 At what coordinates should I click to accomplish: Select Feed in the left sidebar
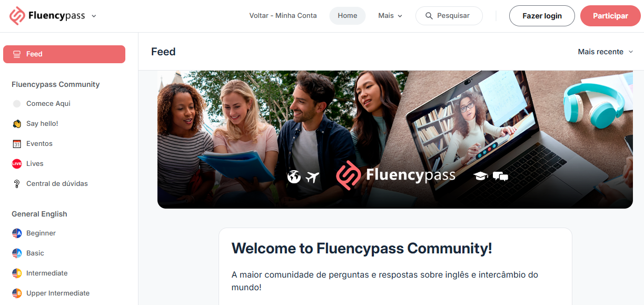point(64,54)
